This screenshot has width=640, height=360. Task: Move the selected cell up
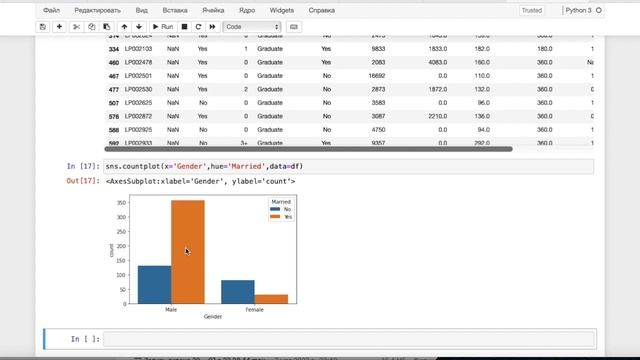coord(124,27)
